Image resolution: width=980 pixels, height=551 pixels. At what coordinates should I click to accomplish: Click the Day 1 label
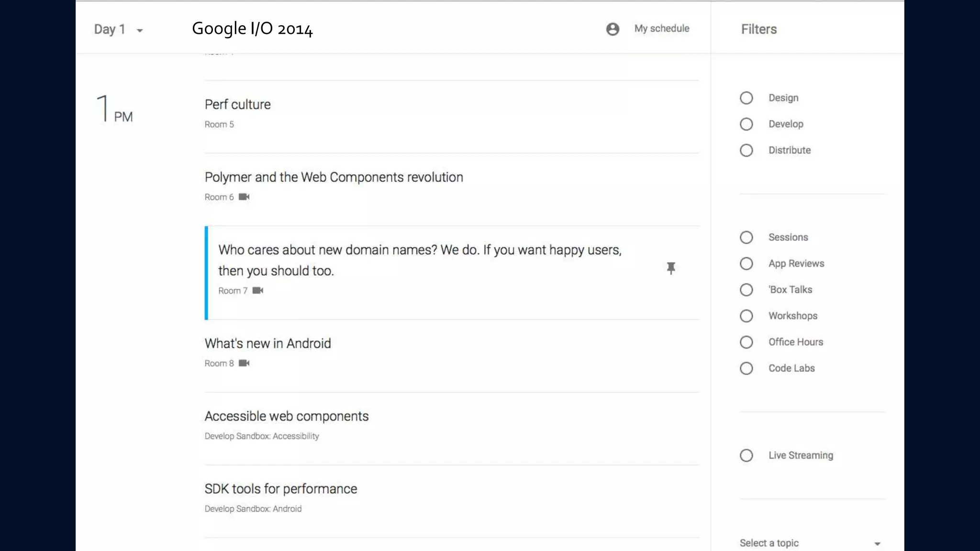110,30
